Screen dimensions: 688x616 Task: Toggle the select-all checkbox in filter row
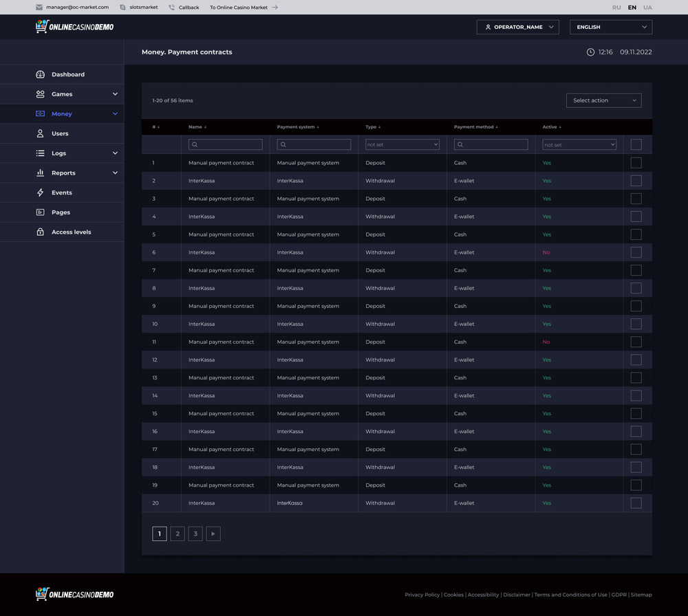[x=636, y=144]
